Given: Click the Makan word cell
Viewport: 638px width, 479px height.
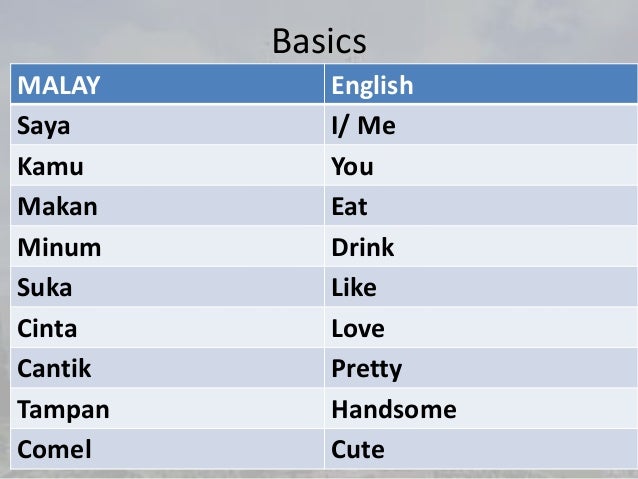Looking at the screenshot, I should coord(167,206).
